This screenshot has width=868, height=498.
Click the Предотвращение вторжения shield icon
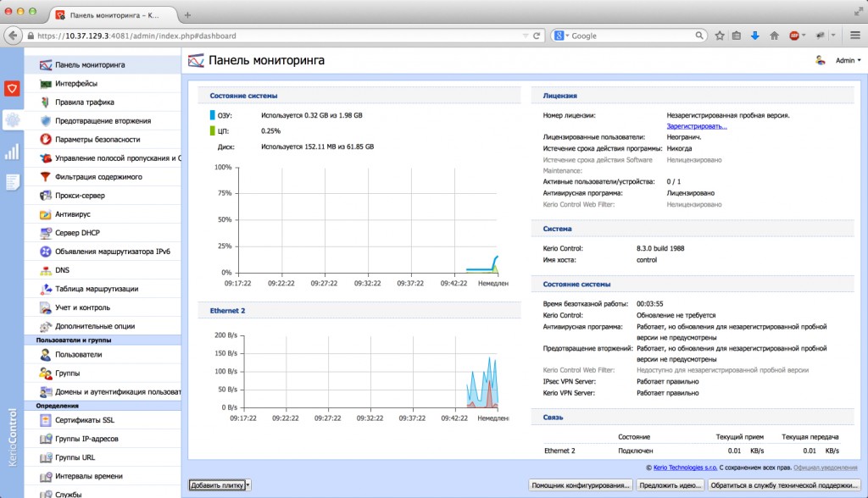pyautogui.click(x=46, y=120)
